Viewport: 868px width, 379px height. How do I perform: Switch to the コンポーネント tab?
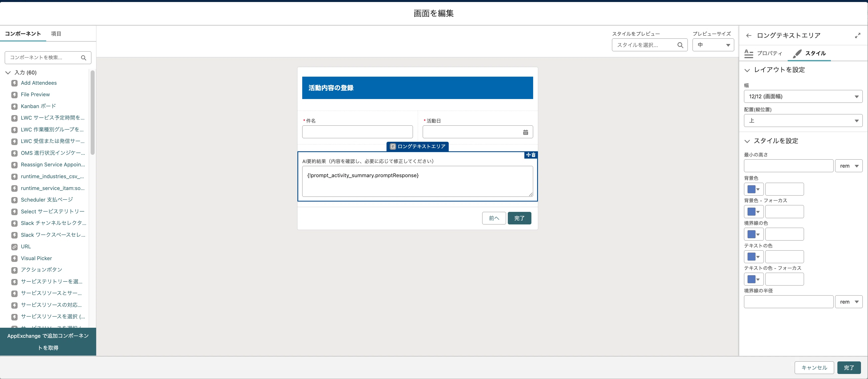pos(23,34)
